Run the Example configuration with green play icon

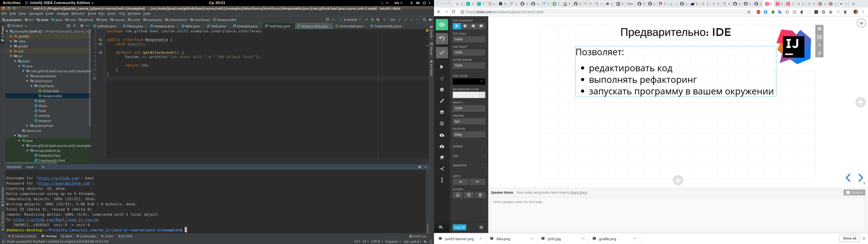click(366, 20)
